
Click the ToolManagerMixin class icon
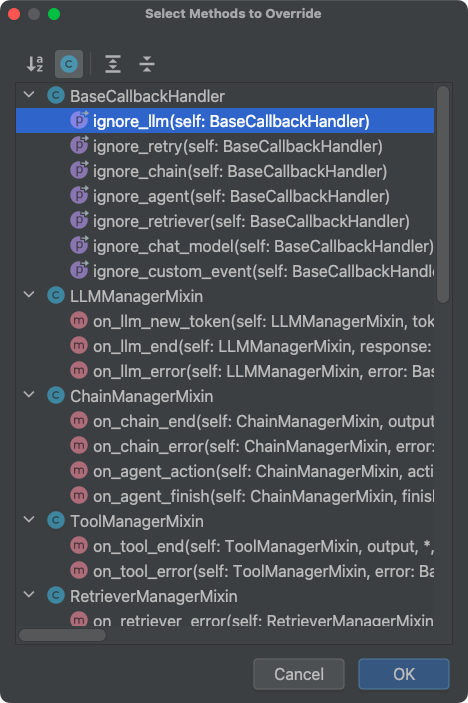(56, 521)
